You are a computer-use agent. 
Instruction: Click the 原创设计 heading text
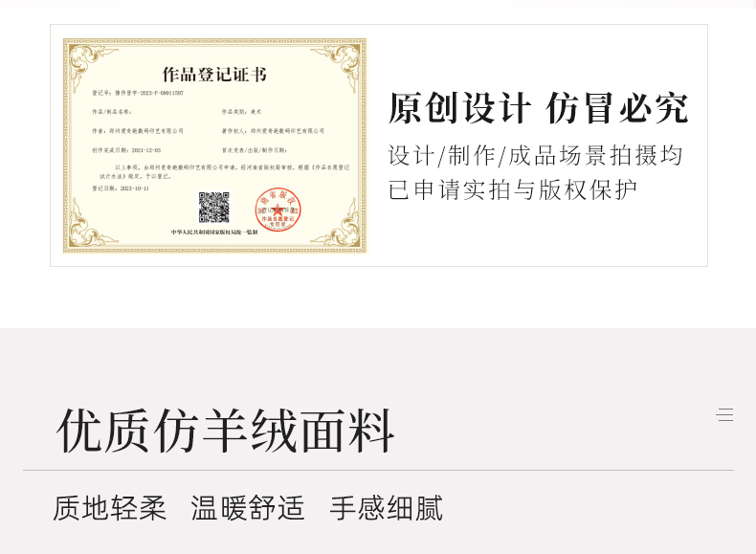459,109
